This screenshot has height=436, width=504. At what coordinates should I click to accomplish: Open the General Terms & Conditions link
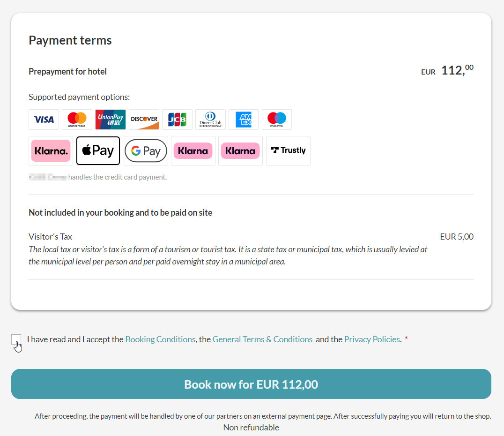coord(262,339)
